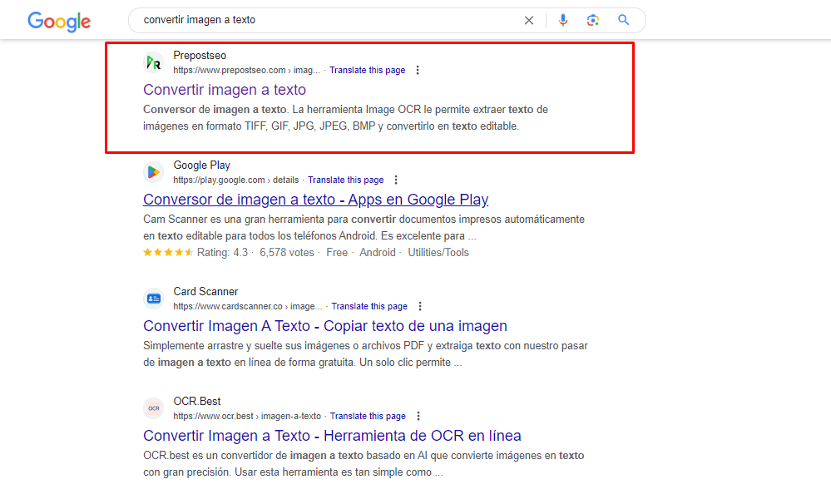
Task: Click the breadcrumb chevron next to prepostseo.com
Action: point(287,70)
